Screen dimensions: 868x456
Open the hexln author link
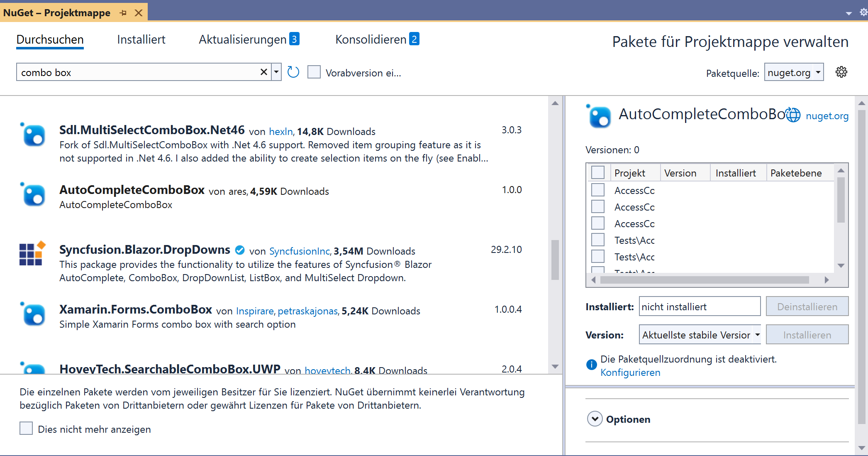coord(280,132)
